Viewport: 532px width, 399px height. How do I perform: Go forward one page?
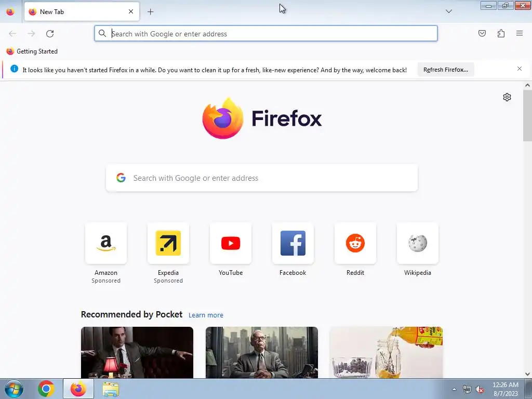31,33
